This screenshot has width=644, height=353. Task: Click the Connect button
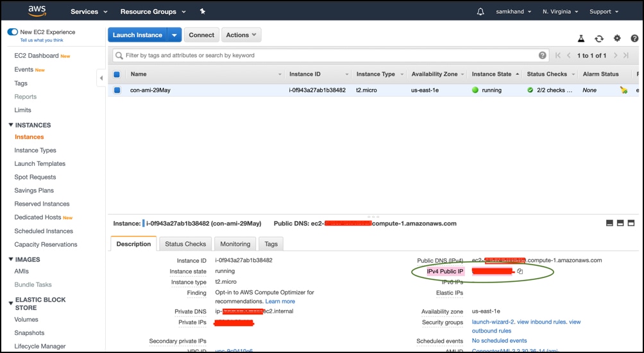pyautogui.click(x=201, y=35)
